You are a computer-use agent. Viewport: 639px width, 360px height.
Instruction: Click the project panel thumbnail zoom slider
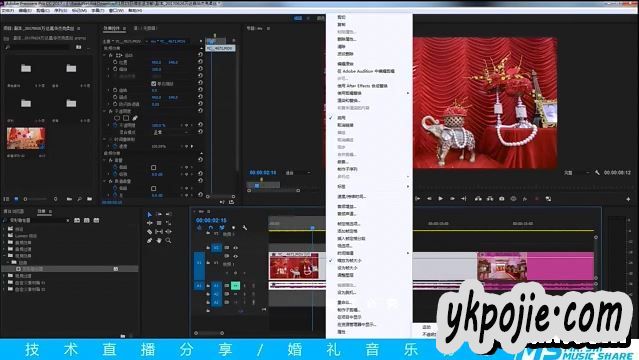click(40, 199)
